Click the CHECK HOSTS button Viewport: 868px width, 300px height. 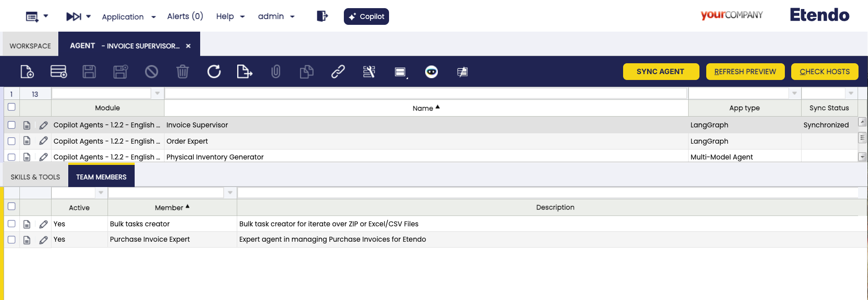coord(825,71)
